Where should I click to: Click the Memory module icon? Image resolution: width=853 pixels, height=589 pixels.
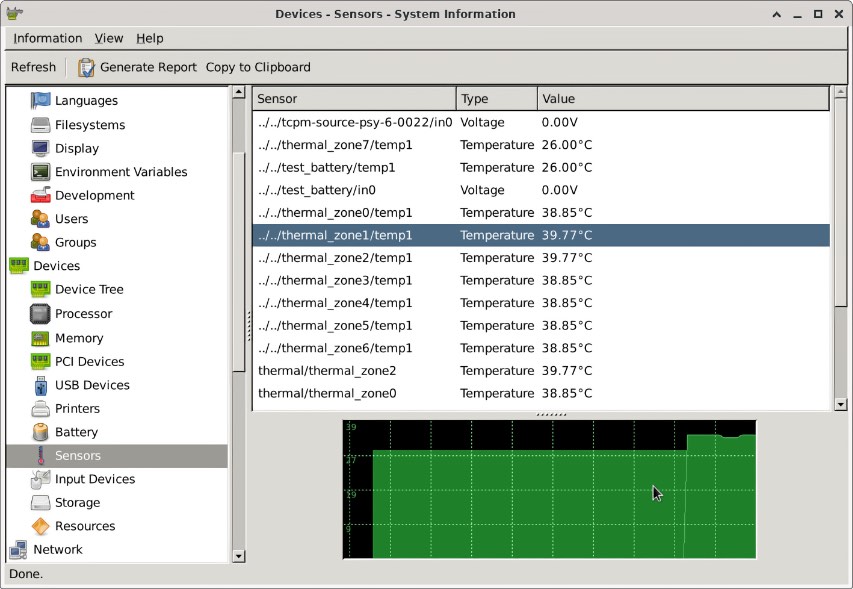click(x=40, y=338)
